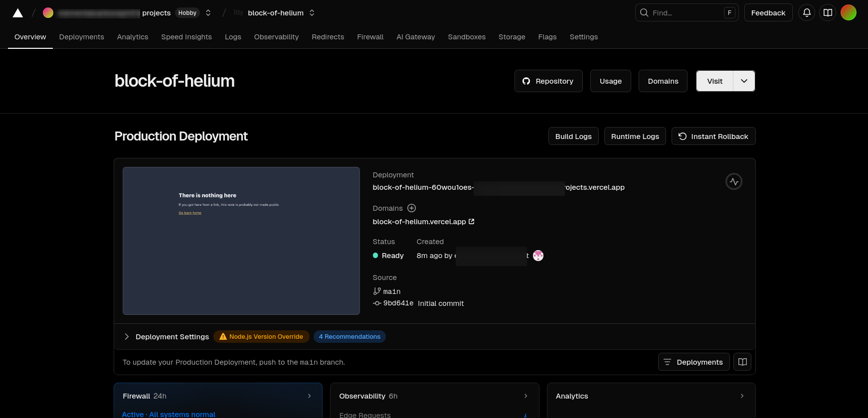Click Node.js Version Override warning badge
This screenshot has width=868, height=418.
[261, 337]
